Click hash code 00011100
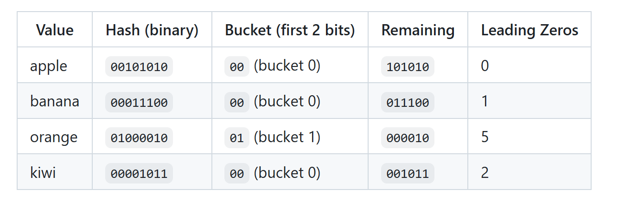 [139, 102]
